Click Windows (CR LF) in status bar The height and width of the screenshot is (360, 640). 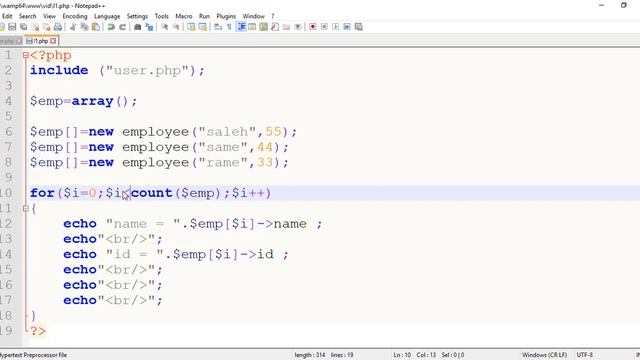(x=544, y=355)
